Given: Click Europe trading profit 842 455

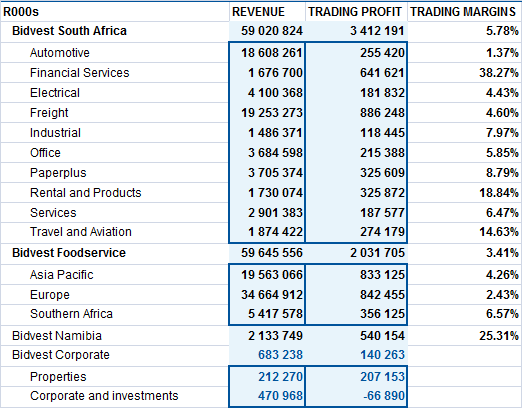Looking at the screenshot, I should 382,295.
